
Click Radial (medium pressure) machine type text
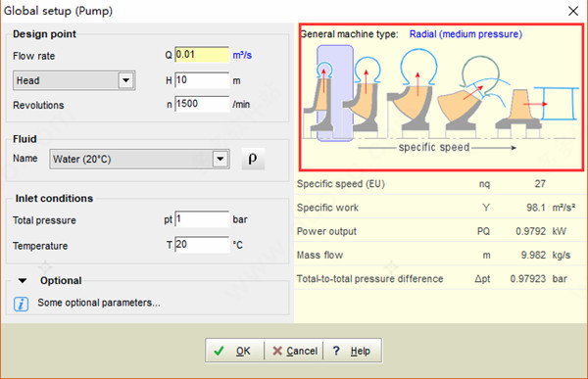pyautogui.click(x=465, y=34)
